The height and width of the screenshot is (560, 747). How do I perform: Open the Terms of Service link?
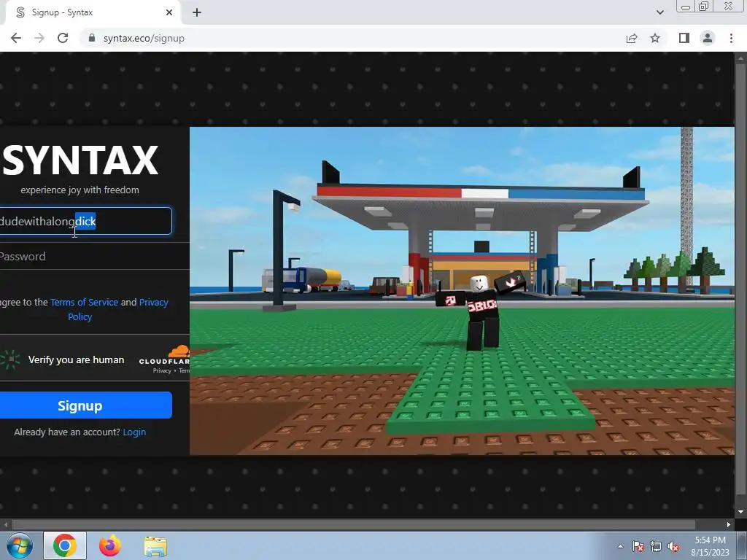click(x=85, y=302)
